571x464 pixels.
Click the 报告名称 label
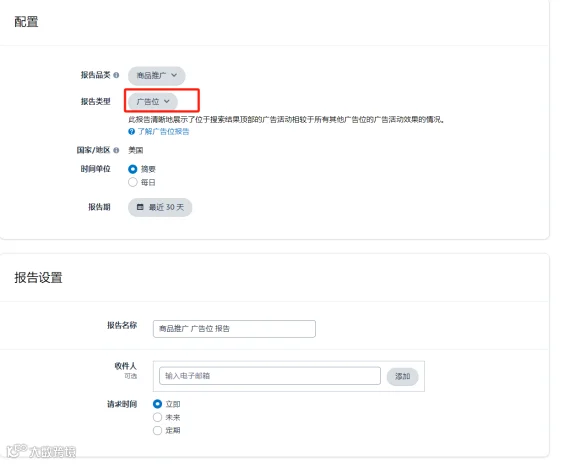point(122,325)
